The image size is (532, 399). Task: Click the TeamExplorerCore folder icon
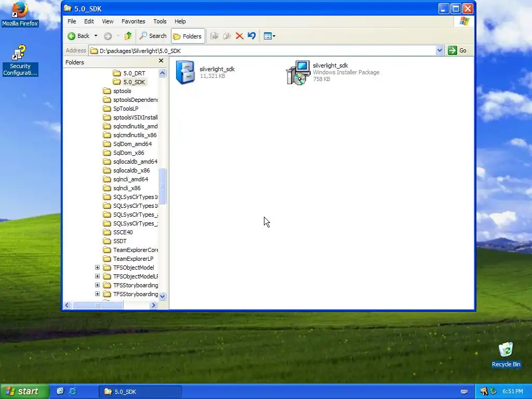coord(107,250)
